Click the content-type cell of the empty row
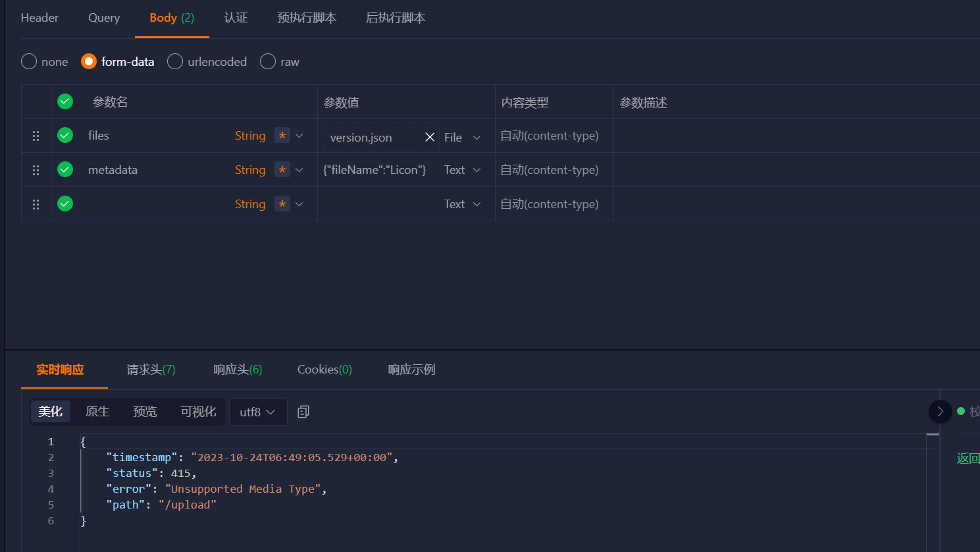 tap(554, 204)
